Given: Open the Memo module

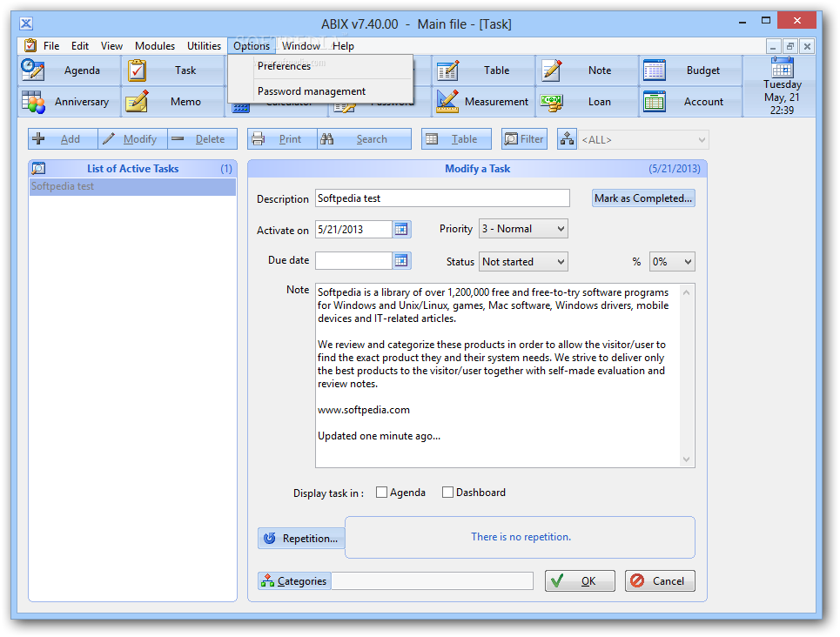Looking at the screenshot, I should pos(172,101).
